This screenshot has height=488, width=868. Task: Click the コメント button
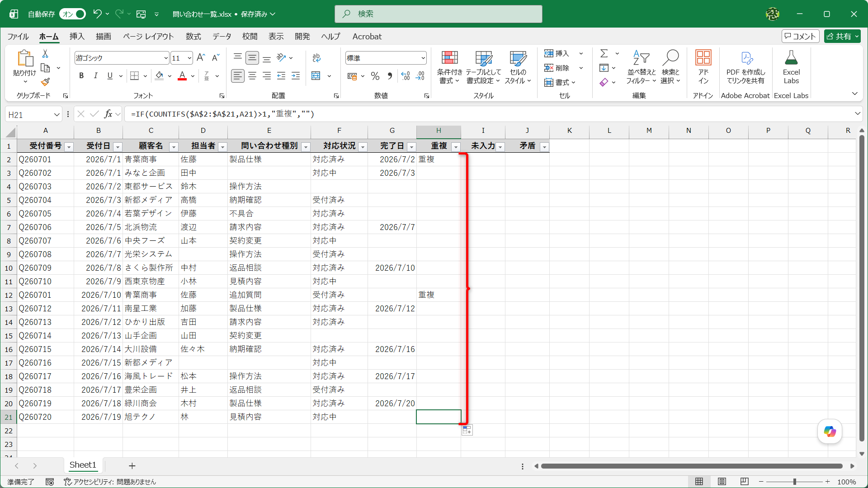[x=800, y=37]
